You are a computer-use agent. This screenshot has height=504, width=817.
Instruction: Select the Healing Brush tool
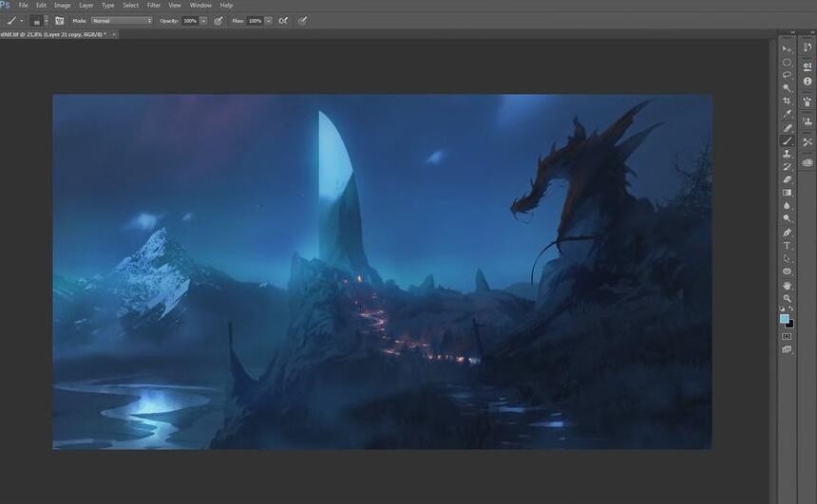(x=787, y=127)
